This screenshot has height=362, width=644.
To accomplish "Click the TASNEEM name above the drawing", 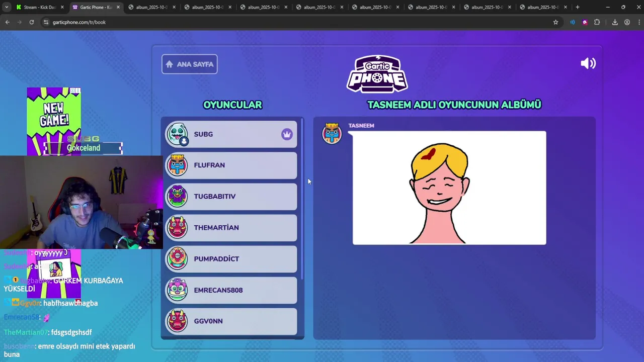I will (361, 126).
